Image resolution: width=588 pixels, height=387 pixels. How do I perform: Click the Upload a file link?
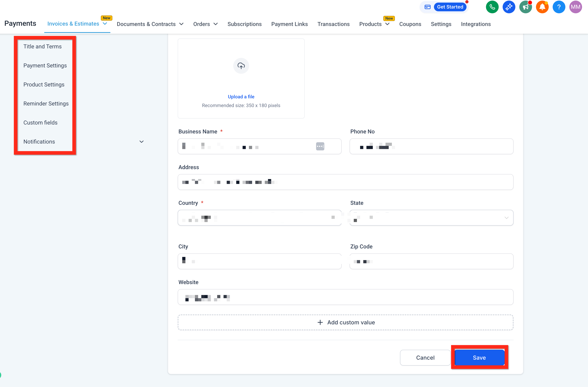pyautogui.click(x=241, y=97)
